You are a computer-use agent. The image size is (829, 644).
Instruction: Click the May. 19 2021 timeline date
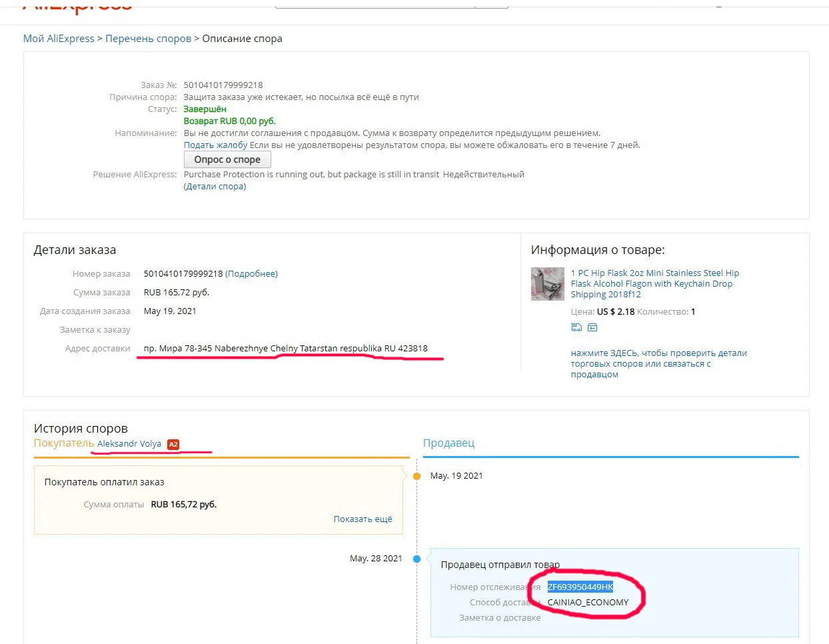click(456, 476)
